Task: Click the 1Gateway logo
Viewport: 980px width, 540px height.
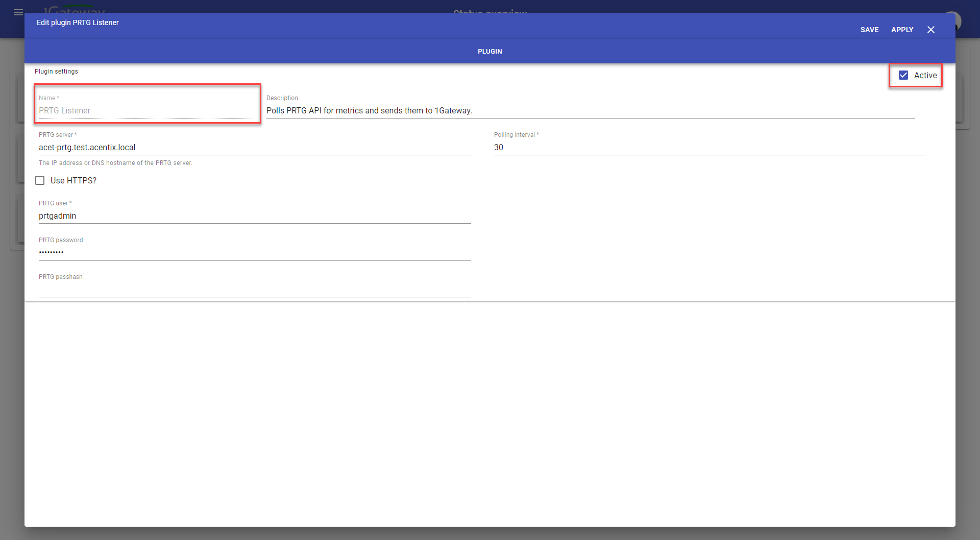Action: pos(74,10)
